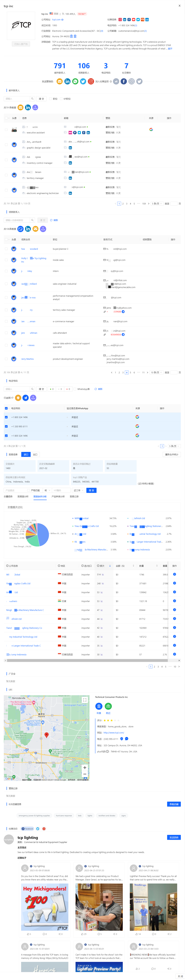The height and width of the screenshot is (980, 185).
Task: Click the grey Twitter social monitoring icon
Action: tap(139, 81)
